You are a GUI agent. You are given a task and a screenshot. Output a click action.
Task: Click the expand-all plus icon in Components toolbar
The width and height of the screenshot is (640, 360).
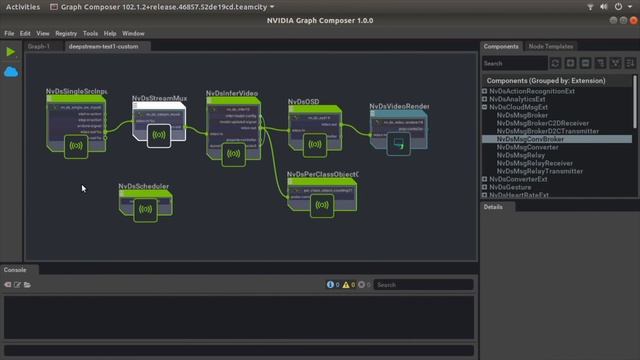[570, 63]
